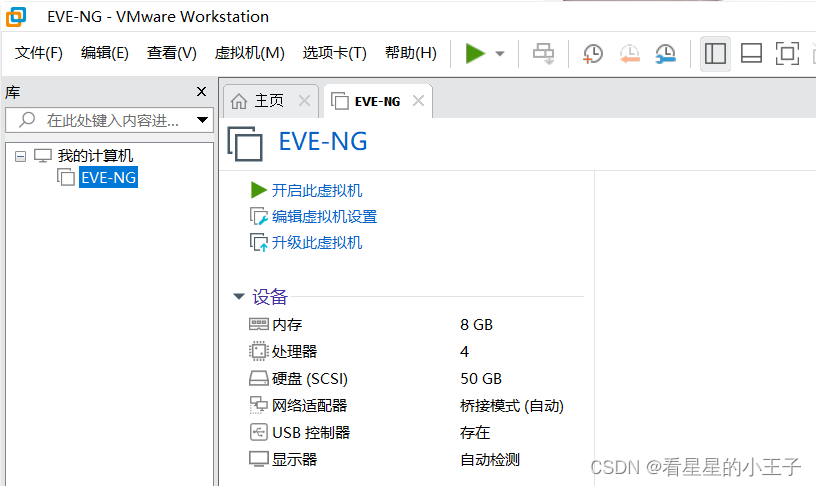Select 我的计算机 in the library tree
The height and width of the screenshot is (486, 816).
click(95, 156)
